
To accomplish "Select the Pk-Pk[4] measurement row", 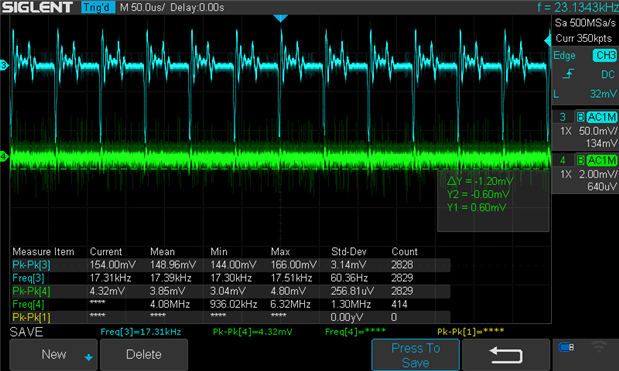I will (230, 291).
